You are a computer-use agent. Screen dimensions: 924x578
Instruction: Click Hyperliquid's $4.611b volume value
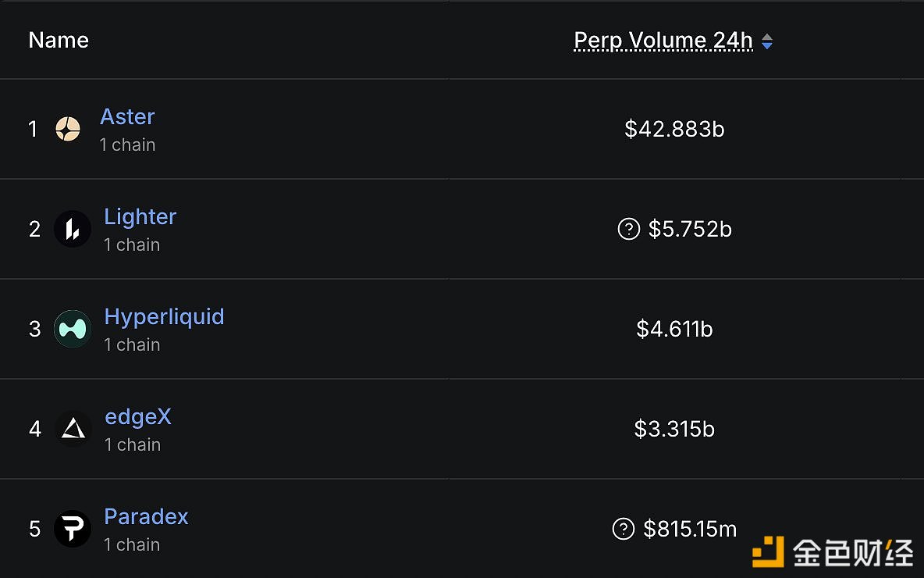(674, 329)
